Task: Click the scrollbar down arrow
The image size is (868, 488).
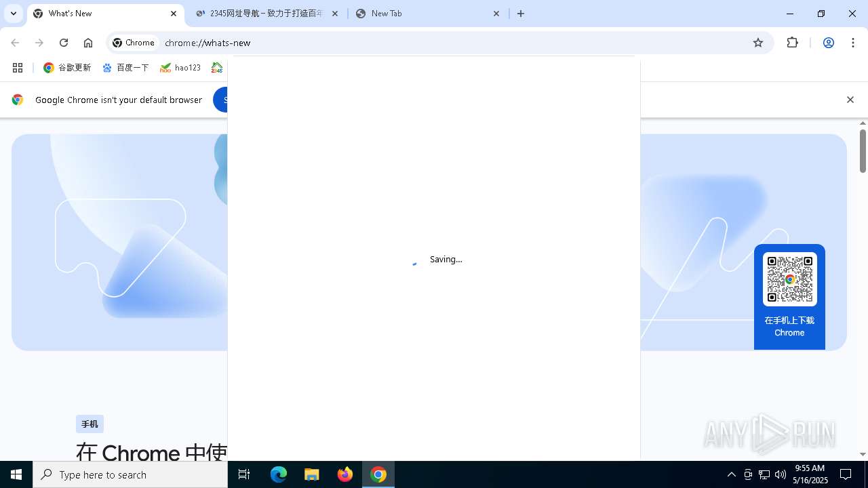Action: pyautogui.click(x=863, y=455)
